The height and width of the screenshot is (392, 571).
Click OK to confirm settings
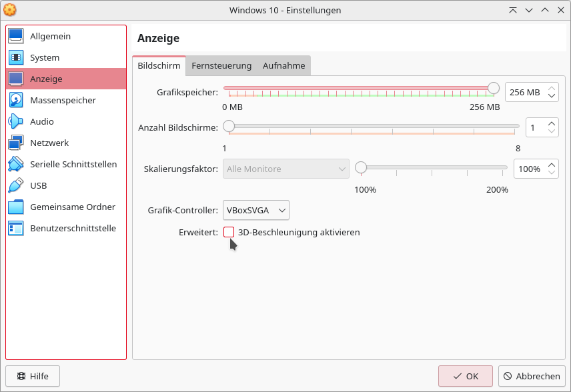click(x=466, y=376)
